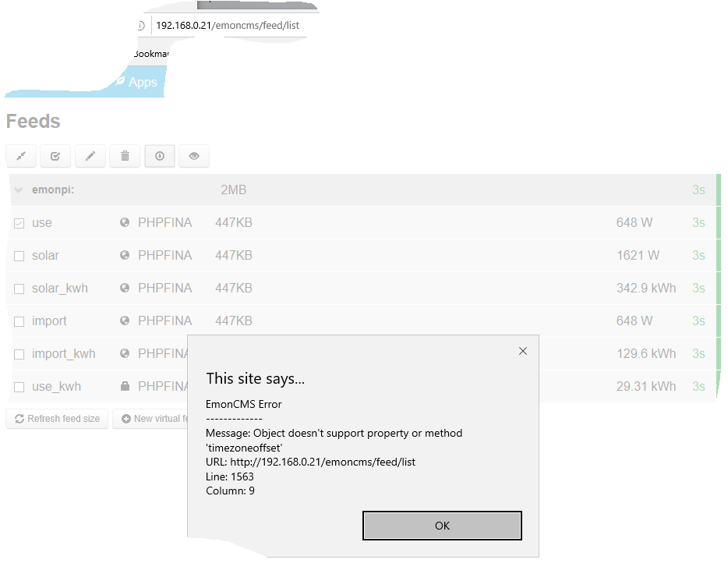
Task: Click the emonpi group name
Action: (53, 190)
